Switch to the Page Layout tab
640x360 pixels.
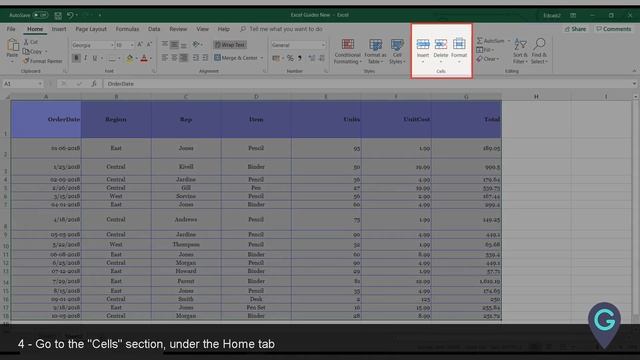click(91, 29)
